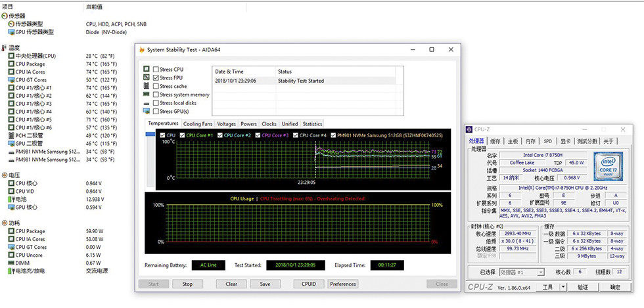Click the AIDA64 flame icon in title bar
Screen dimensions: 644x308
pyautogui.click(x=141, y=50)
